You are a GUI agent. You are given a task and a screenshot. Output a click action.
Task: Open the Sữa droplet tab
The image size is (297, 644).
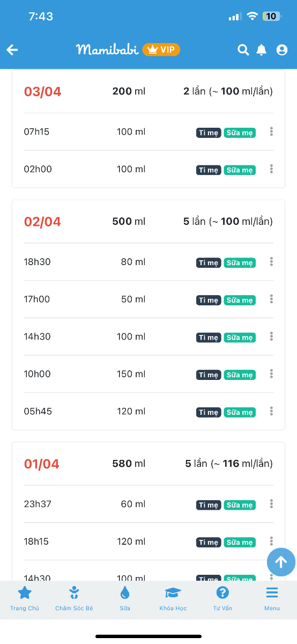(125, 598)
